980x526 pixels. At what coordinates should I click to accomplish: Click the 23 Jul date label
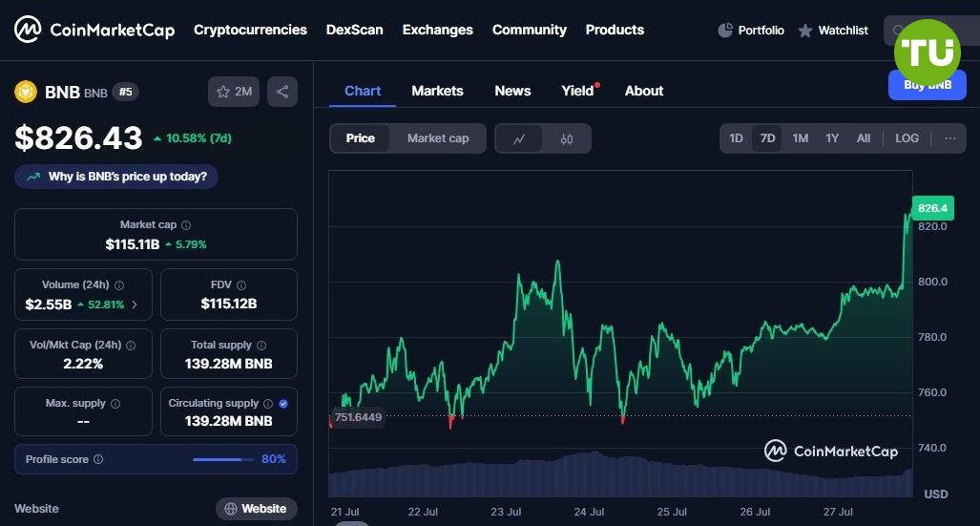(x=506, y=512)
